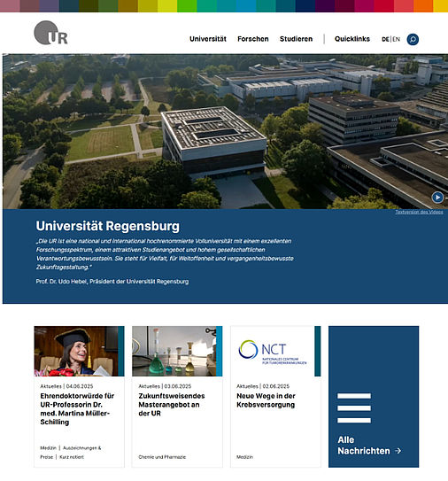The image size is (448, 481).
Task: Expand the Universität menu
Action: tap(208, 39)
